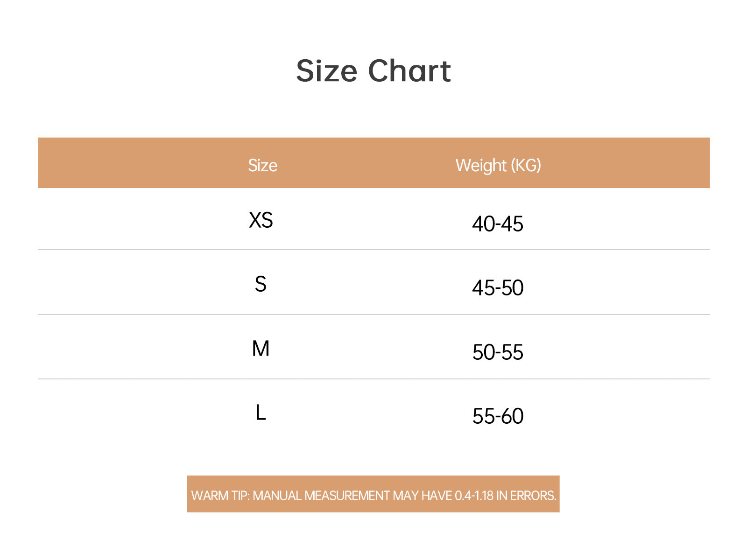Select the Size column header
Image resolution: width=747 pixels, height=560 pixels.
pos(262,166)
